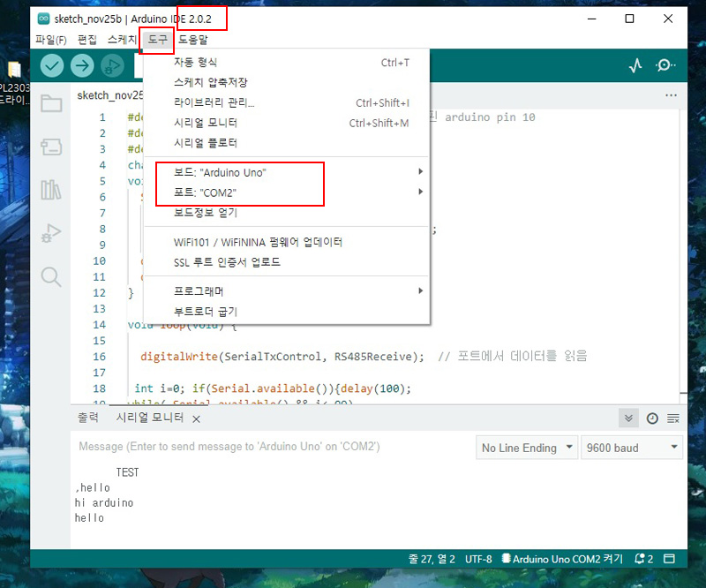The width and height of the screenshot is (706, 588).
Task: Select 부트로더 굽기 menu entry
Action: click(286, 312)
